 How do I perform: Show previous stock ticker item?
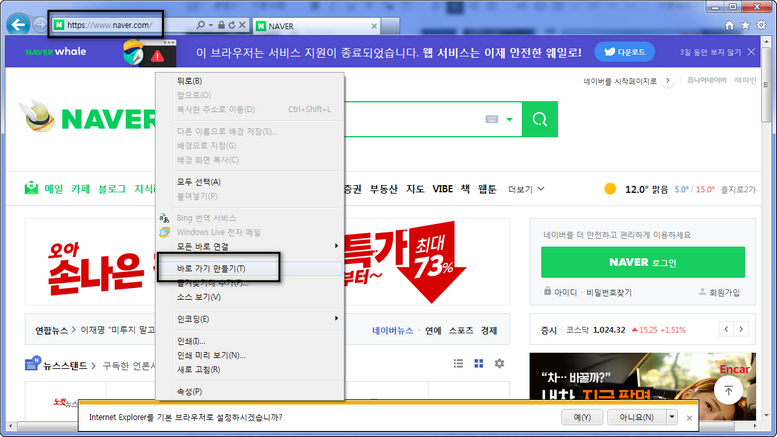pyautogui.click(x=726, y=329)
